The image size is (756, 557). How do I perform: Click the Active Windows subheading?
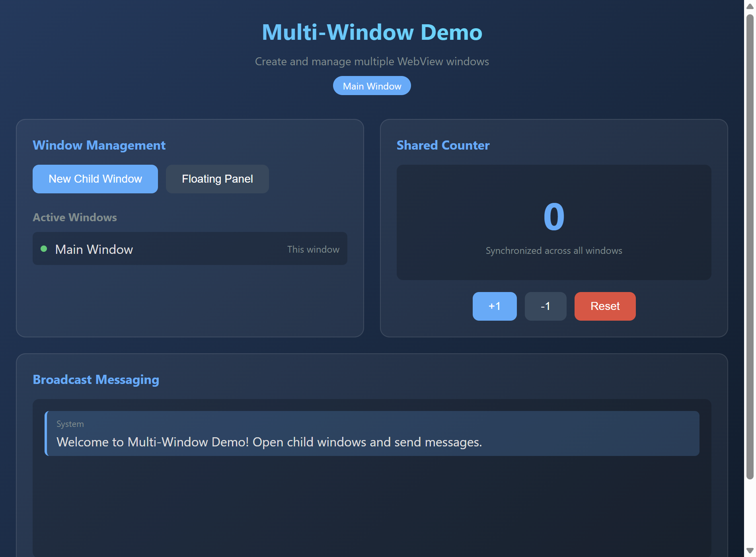tap(75, 217)
